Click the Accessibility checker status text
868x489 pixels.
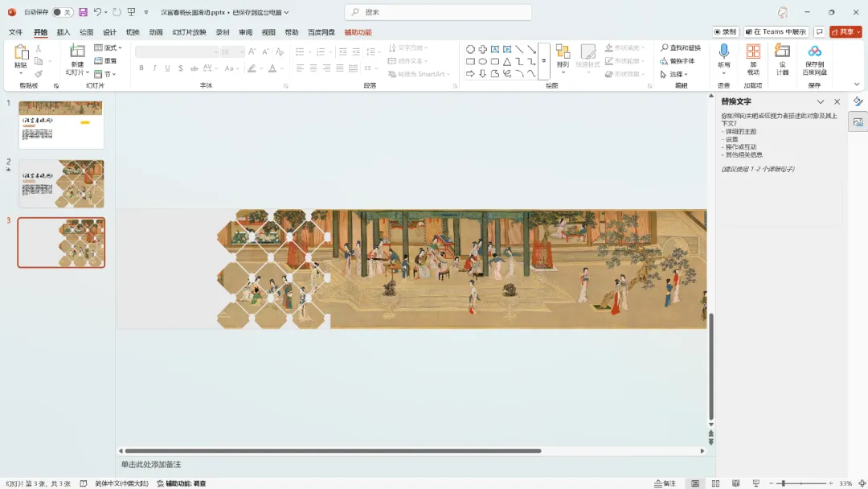182,483
